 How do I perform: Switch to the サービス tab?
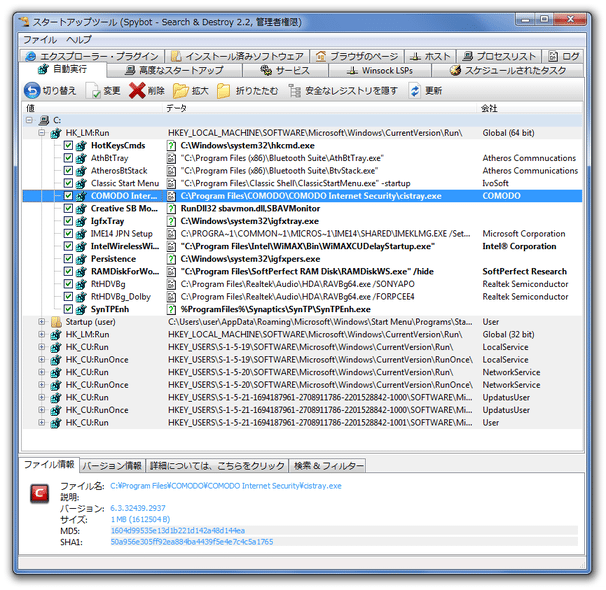(x=285, y=71)
